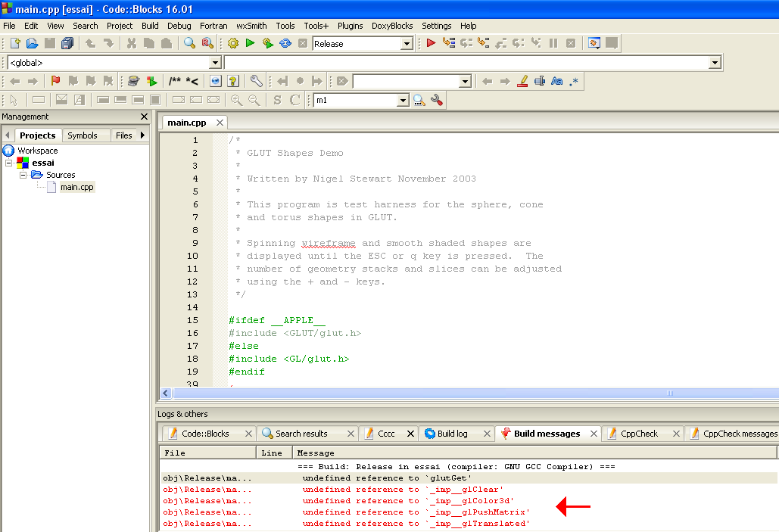
Task: Toggle highlight in incremental search
Action: coord(522,81)
